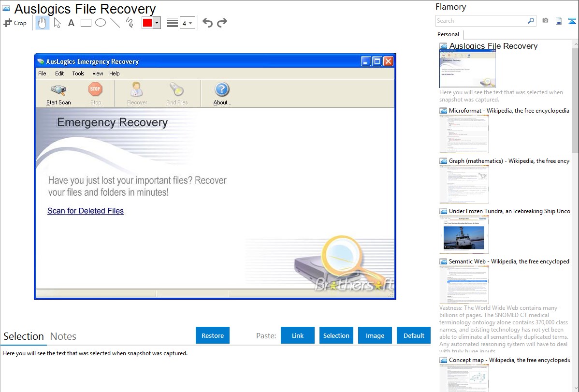Viewport: 579px width, 392px height.
Task: Open the Graph (mathematics) snapshot thumbnail
Action: point(464,184)
